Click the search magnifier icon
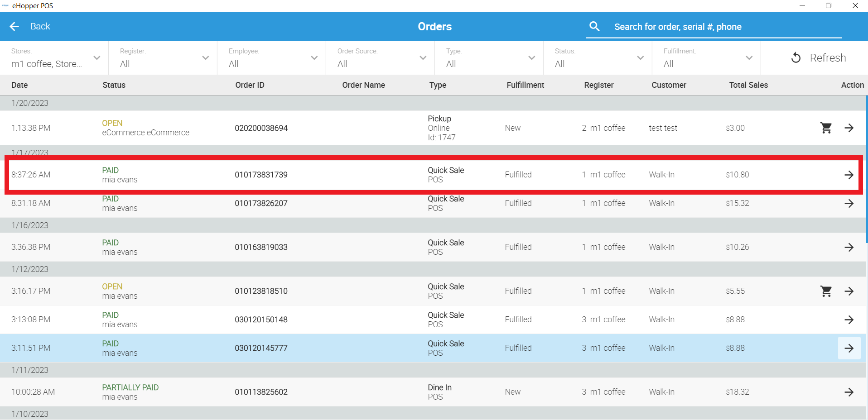 tap(594, 26)
